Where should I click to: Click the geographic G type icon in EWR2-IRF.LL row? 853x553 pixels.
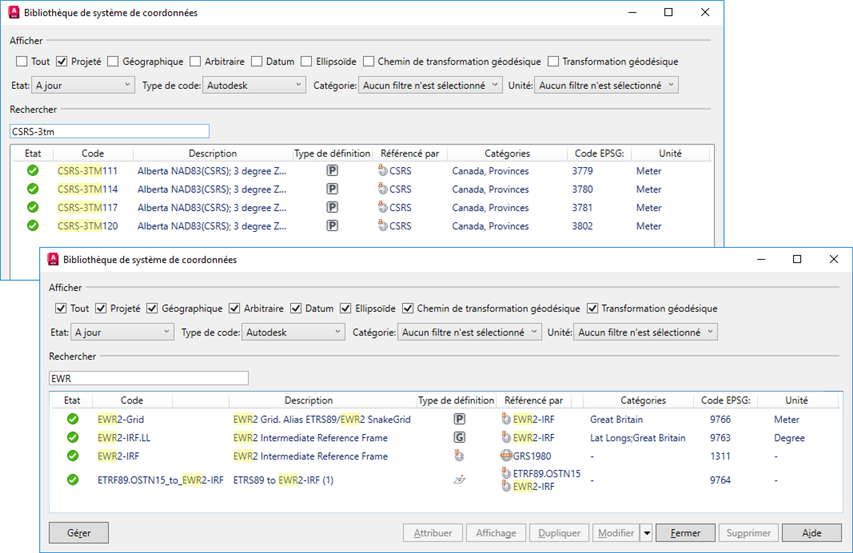[x=460, y=437]
